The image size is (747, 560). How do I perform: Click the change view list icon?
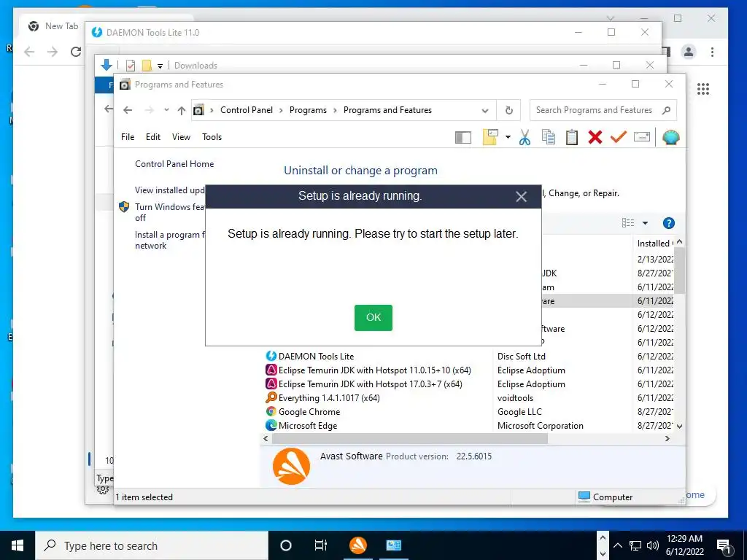tap(628, 223)
